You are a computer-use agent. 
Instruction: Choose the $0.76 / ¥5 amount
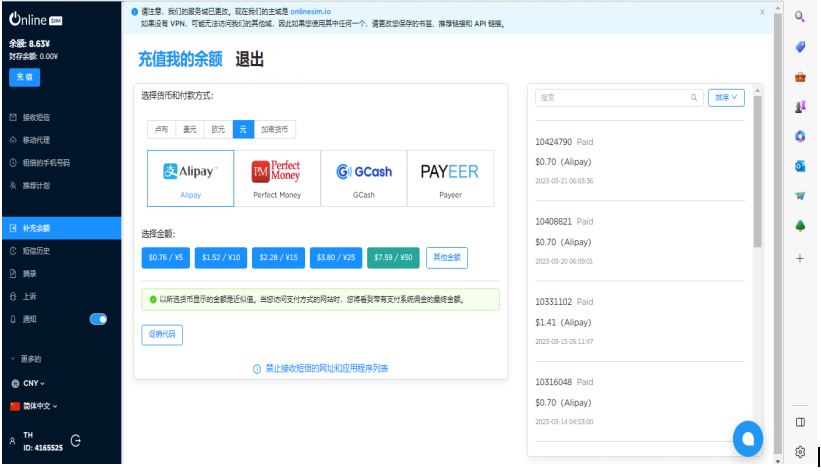point(165,257)
